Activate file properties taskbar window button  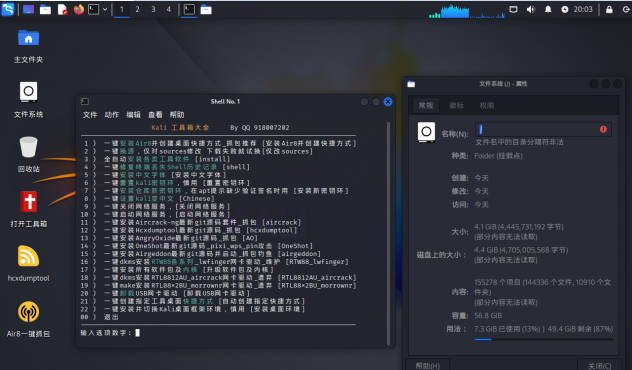point(206,9)
